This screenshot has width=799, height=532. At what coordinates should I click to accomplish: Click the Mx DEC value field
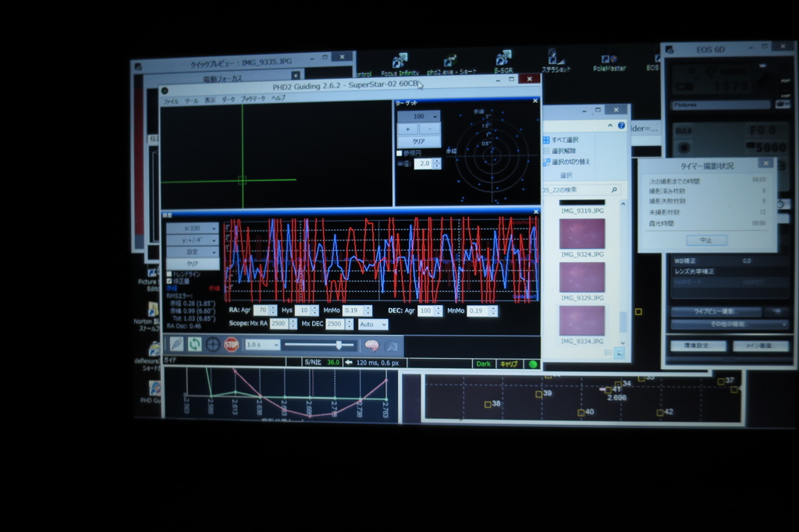335,324
